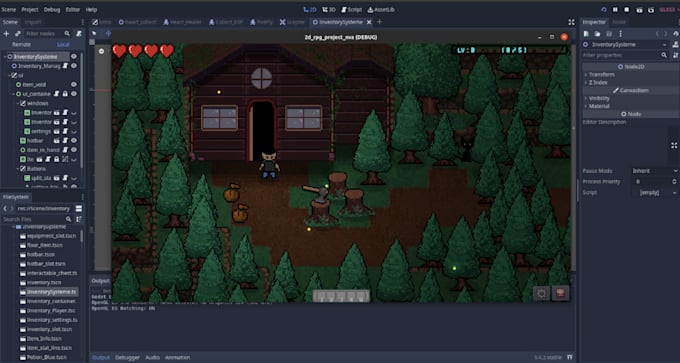Open script attached to Inventory_Manager node
This screenshot has height=363, width=680.
65,66
